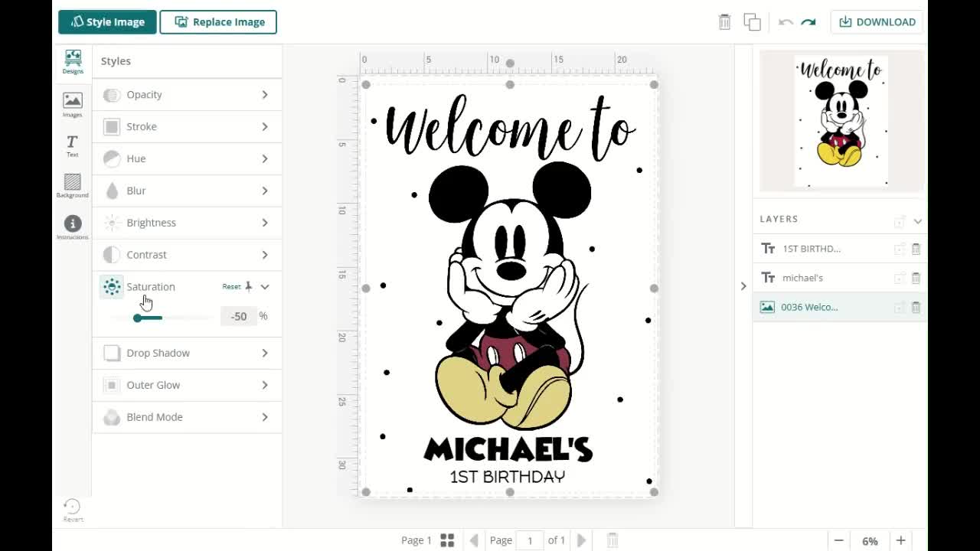Viewport: 980px width, 551px height.
Task: Click the DOWNLOAD button
Action: click(x=877, y=22)
